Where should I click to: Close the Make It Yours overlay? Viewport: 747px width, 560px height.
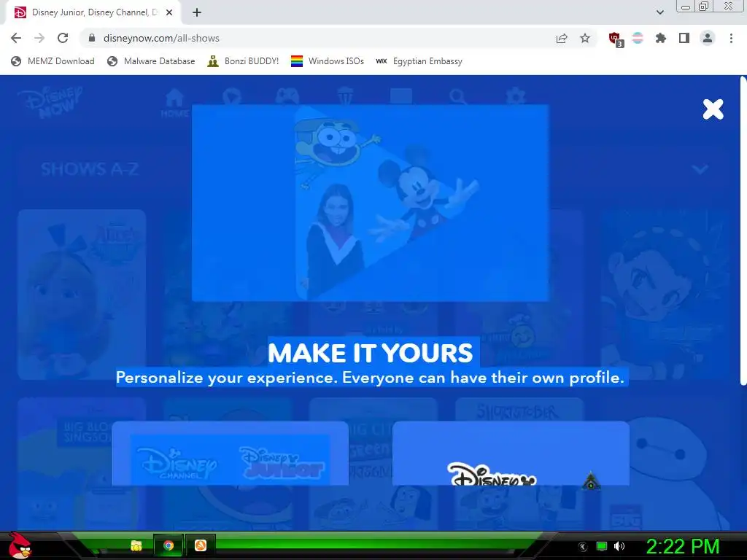click(x=713, y=109)
